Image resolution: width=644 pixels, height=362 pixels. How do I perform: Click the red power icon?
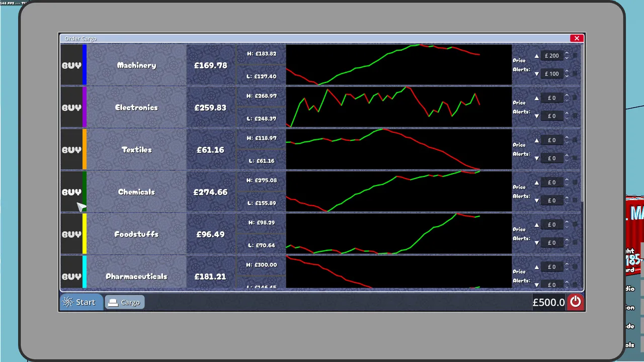[575, 302]
